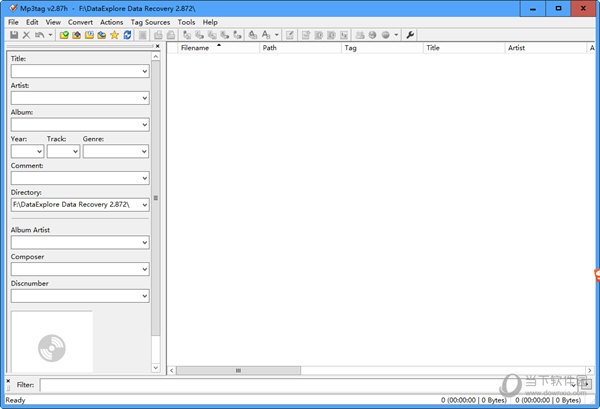Image resolution: width=600 pixels, height=409 pixels.
Task: Sort the file list by Path column
Action: tap(300, 48)
